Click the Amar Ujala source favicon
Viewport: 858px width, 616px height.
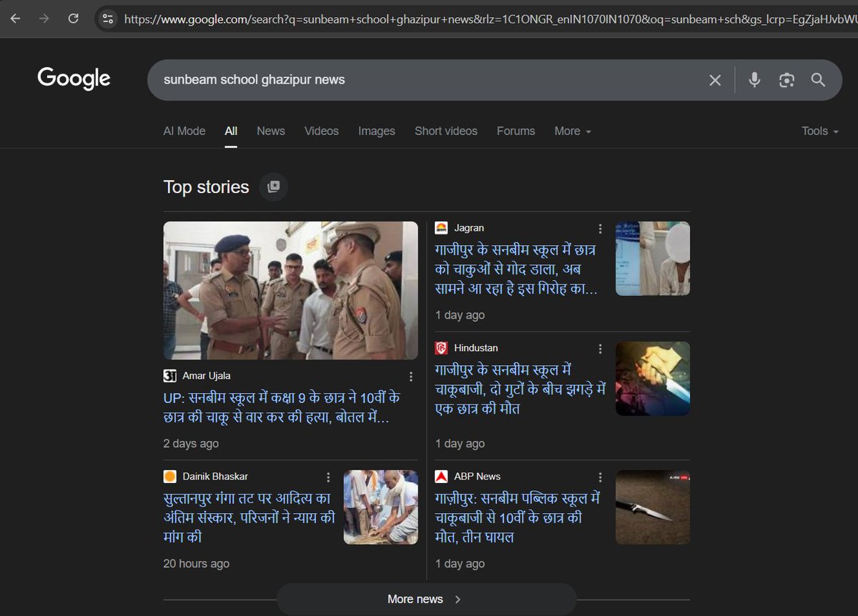(x=169, y=376)
